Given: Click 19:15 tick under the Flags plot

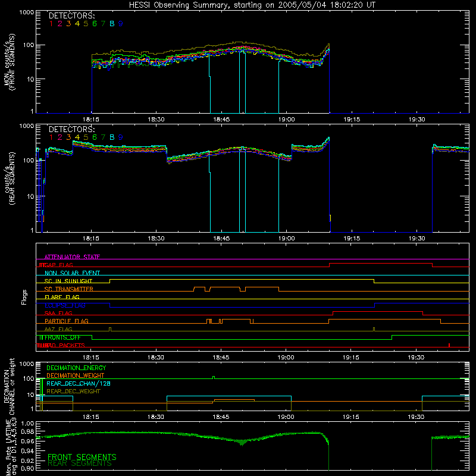Looking at the screenshot, I should 351,358.
